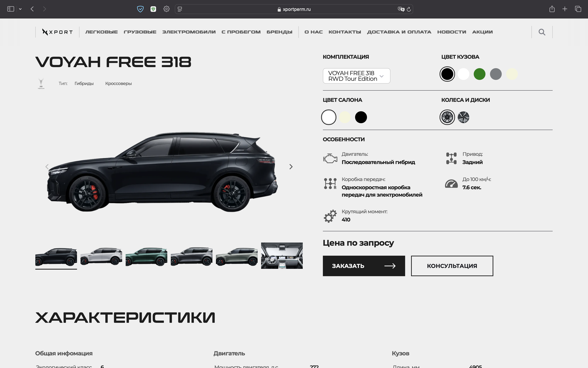Select white interior color
The image size is (588, 368).
tap(329, 117)
